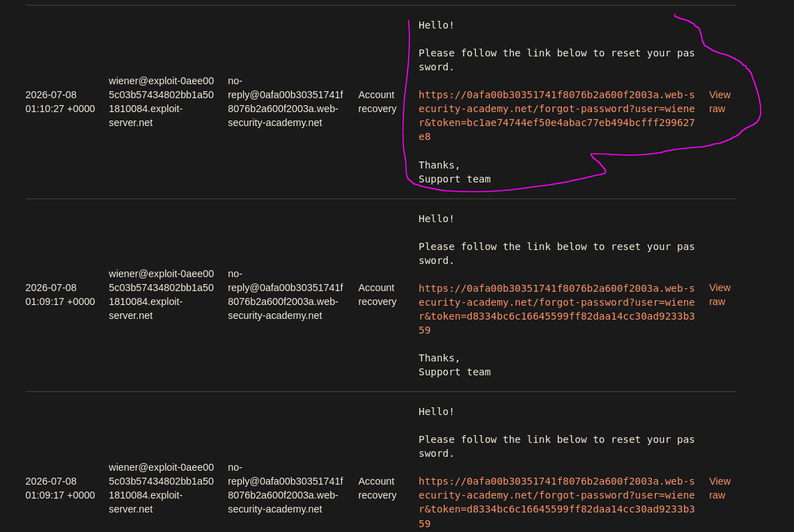View raw of the bottom email
Viewport: 794px width, 532px height.
pyautogui.click(x=719, y=488)
